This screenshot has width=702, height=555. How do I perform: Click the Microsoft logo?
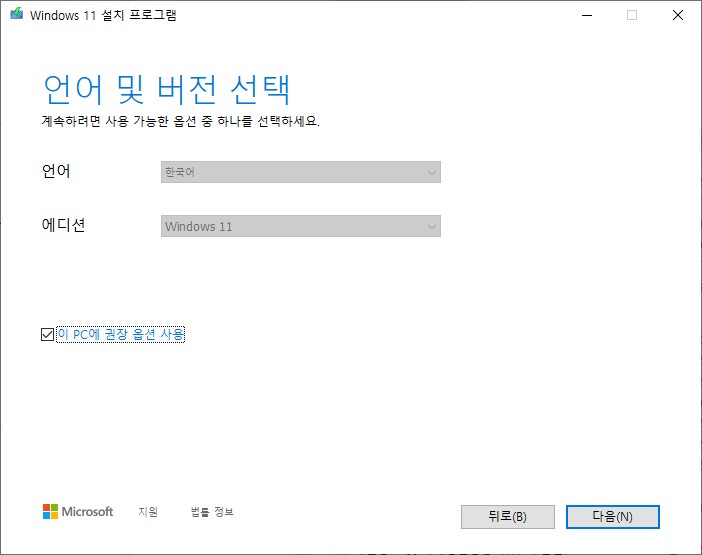coord(78,512)
